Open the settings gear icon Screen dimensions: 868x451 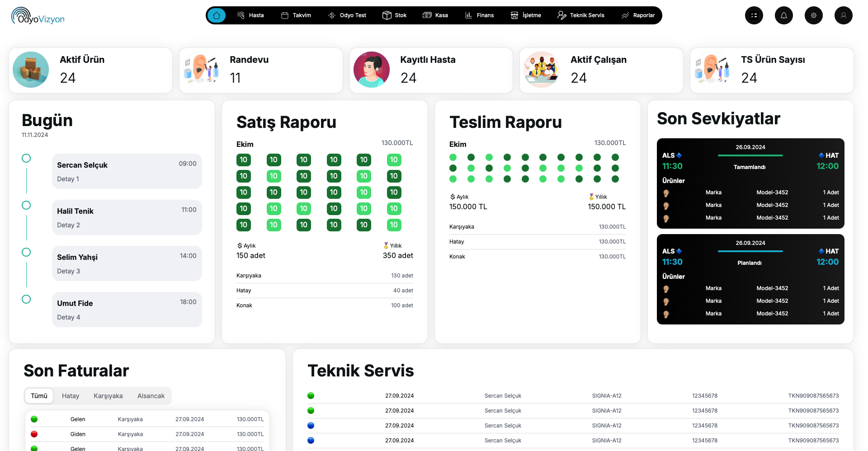[x=813, y=15]
